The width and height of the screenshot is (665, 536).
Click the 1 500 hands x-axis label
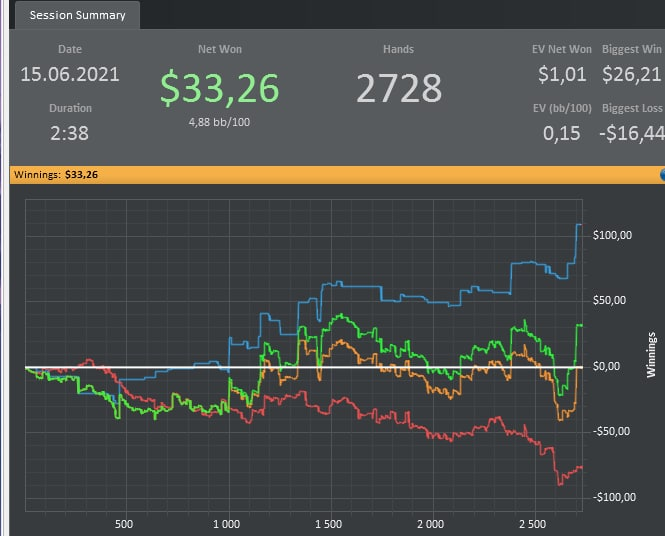point(328,524)
